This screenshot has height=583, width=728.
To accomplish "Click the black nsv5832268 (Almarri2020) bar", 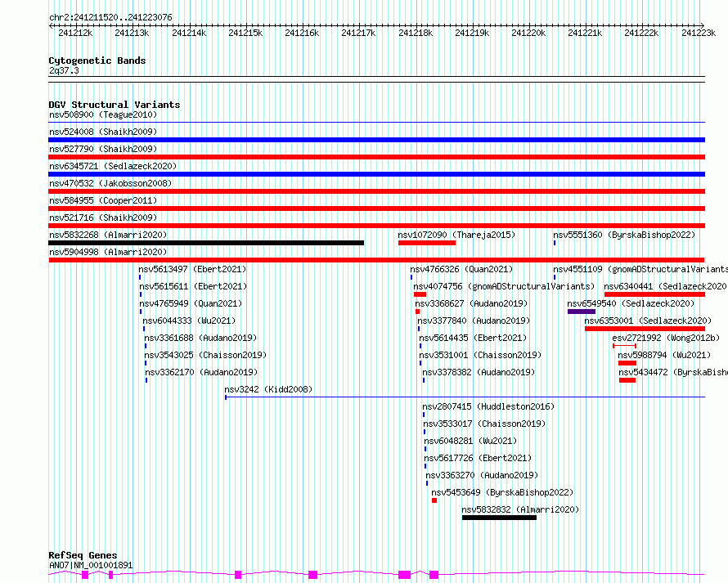I will [206, 243].
